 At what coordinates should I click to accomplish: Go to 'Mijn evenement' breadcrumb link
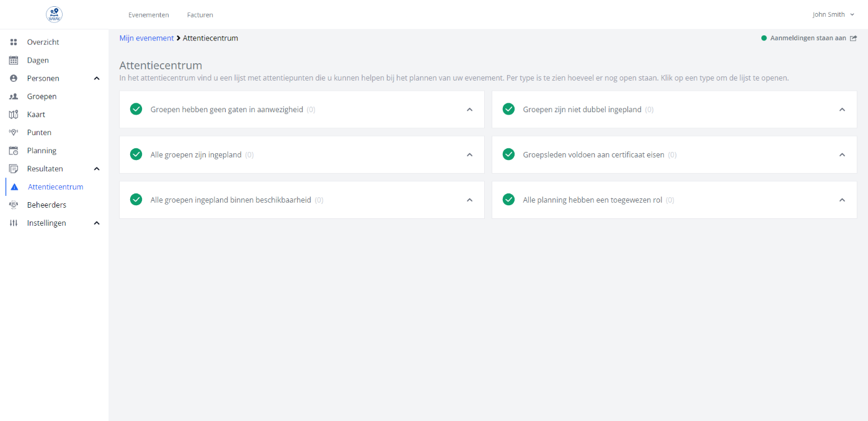[146, 38]
